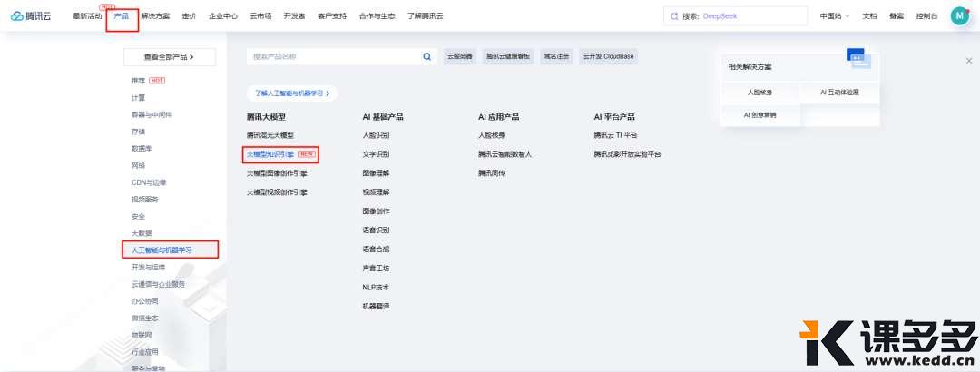Image resolution: width=980 pixels, height=372 pixels.
Task: Open 图像理解 product
Action: click(376, 173)
